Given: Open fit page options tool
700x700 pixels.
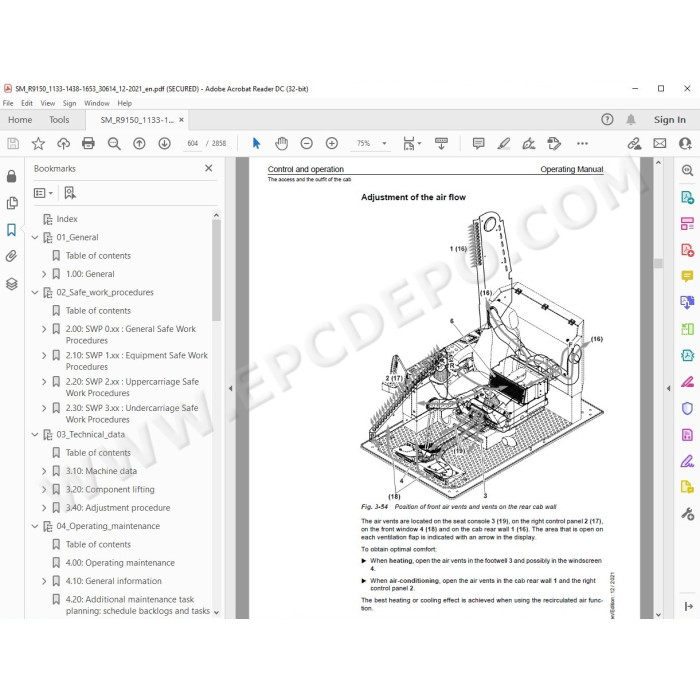Looking at the screenshot, I should 411,143.
